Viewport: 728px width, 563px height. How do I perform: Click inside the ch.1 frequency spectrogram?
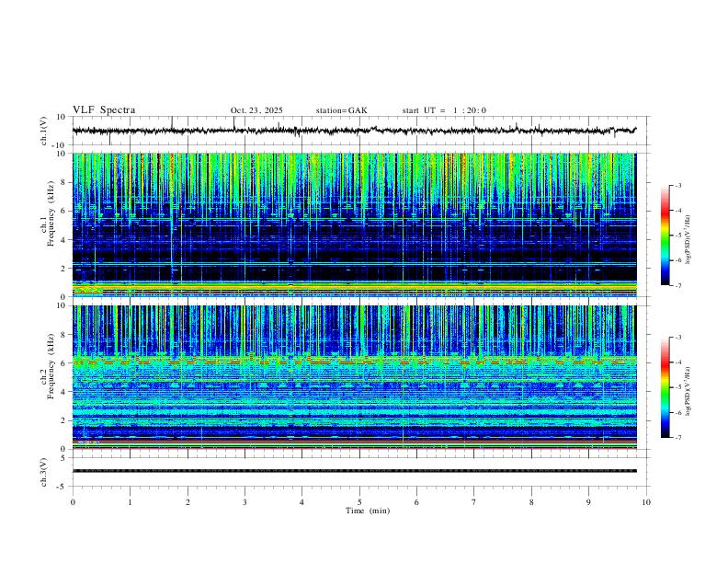point(354,224)
